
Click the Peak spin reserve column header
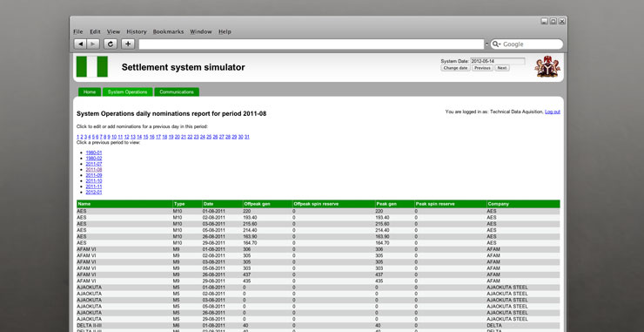pos(450,204)
